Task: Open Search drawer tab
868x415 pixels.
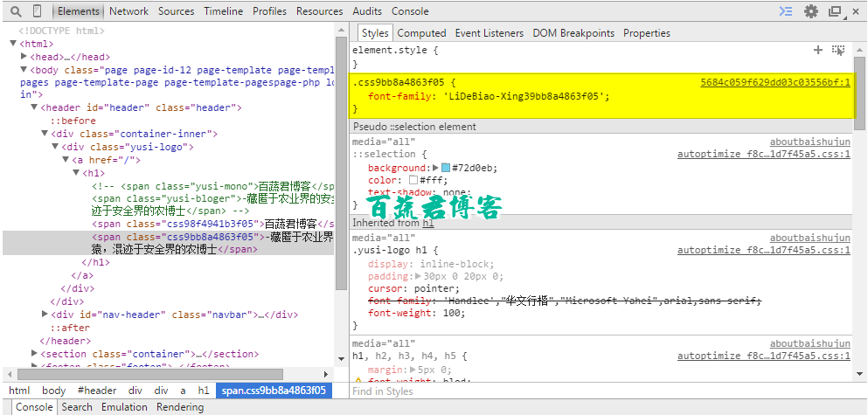Action: coord(77,407)
